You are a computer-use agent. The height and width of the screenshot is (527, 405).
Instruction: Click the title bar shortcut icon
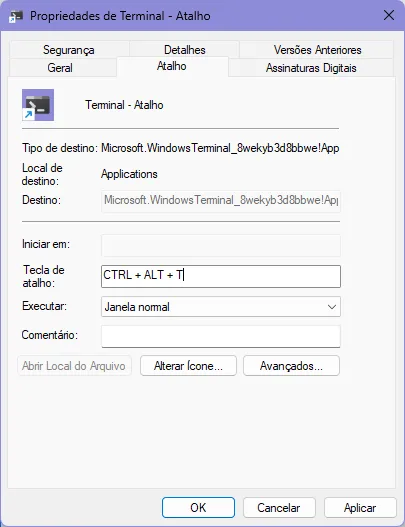16,16
